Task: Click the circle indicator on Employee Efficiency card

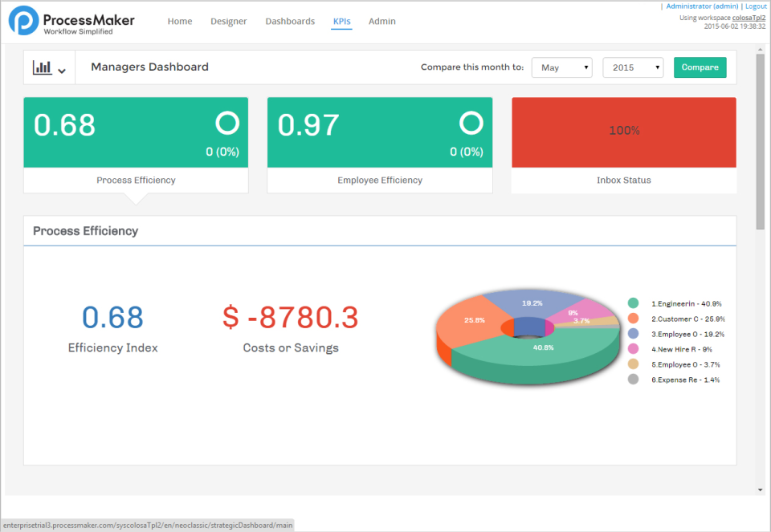Action: (471, 124)
